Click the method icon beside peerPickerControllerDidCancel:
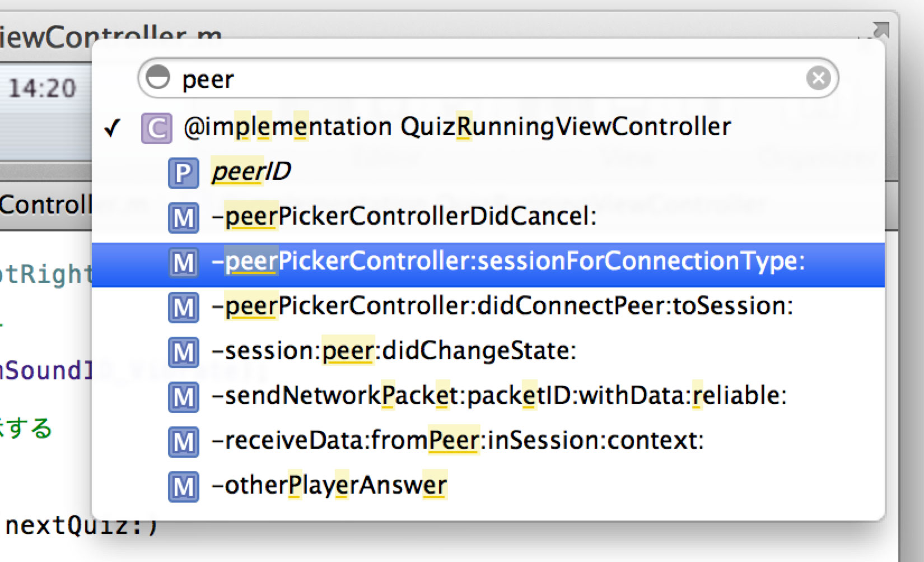 click(183, 218)
